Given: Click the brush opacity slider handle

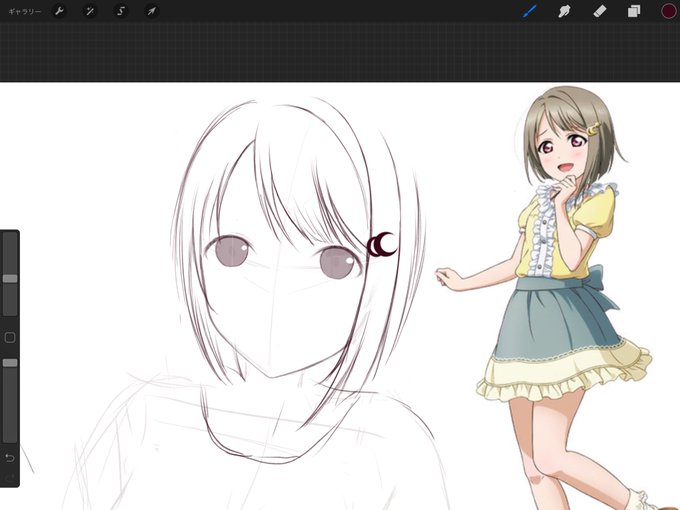Looking at the screenshot, I should (10, 363).
